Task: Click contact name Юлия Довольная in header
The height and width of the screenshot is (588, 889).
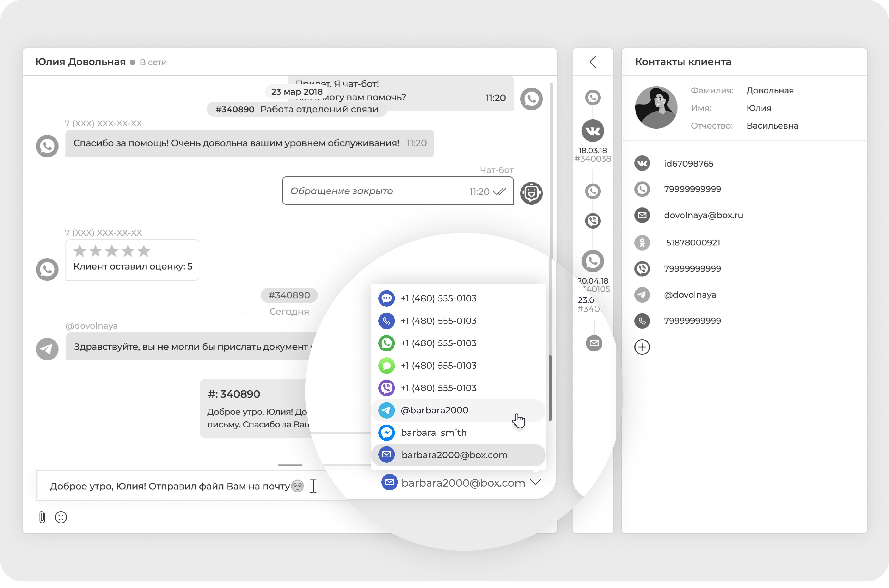Action: (81, 62)
